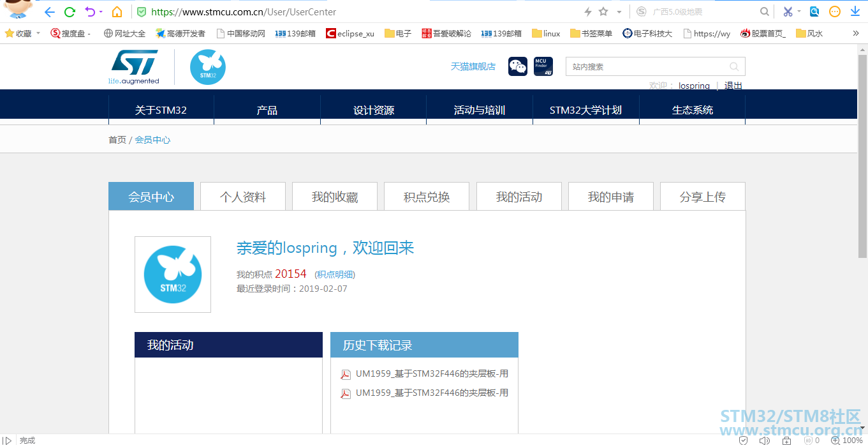Screen dimensions: 868x445
Task: Switch to the 我的收藏 tab
Action: pos(335,197)
